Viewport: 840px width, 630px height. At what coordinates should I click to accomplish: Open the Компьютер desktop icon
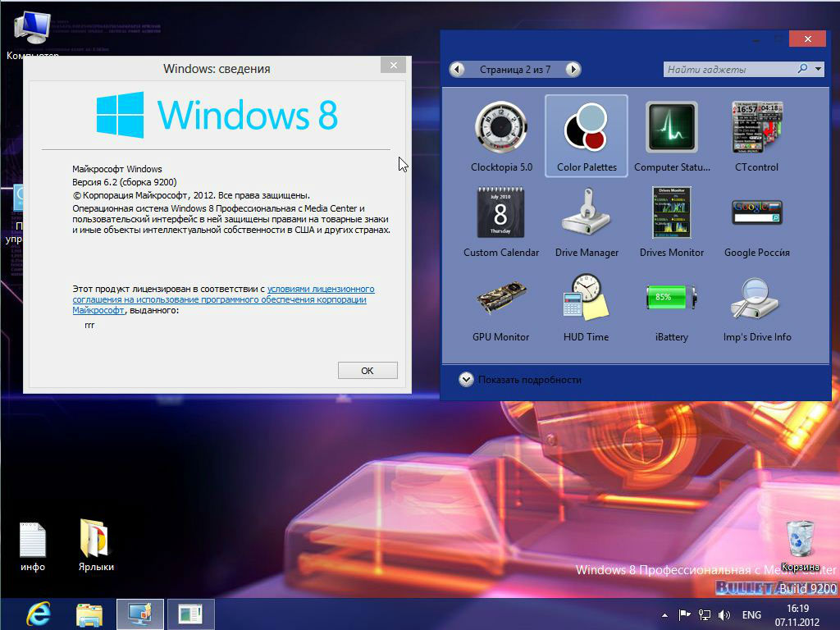coord(32,34)
